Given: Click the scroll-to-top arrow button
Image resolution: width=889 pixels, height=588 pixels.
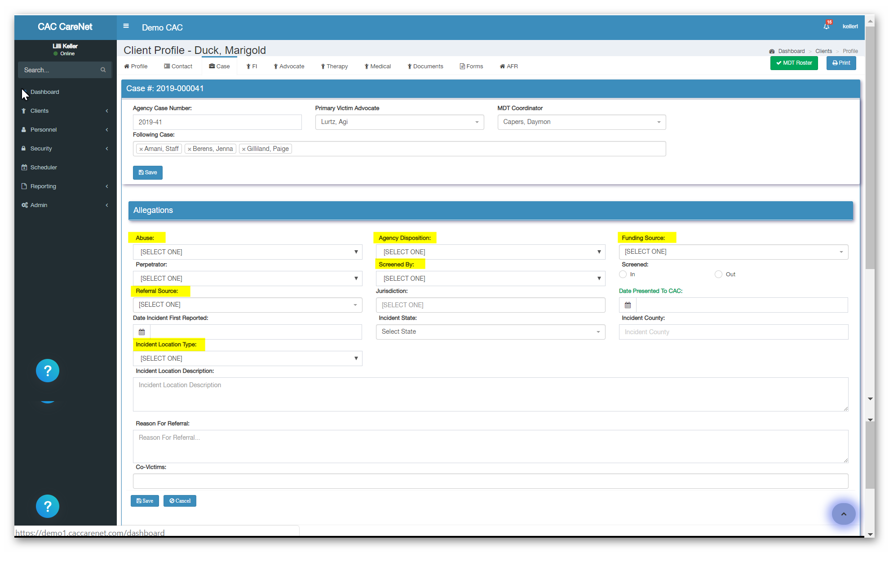Looking at the screenshot, I should click(843, 514).
